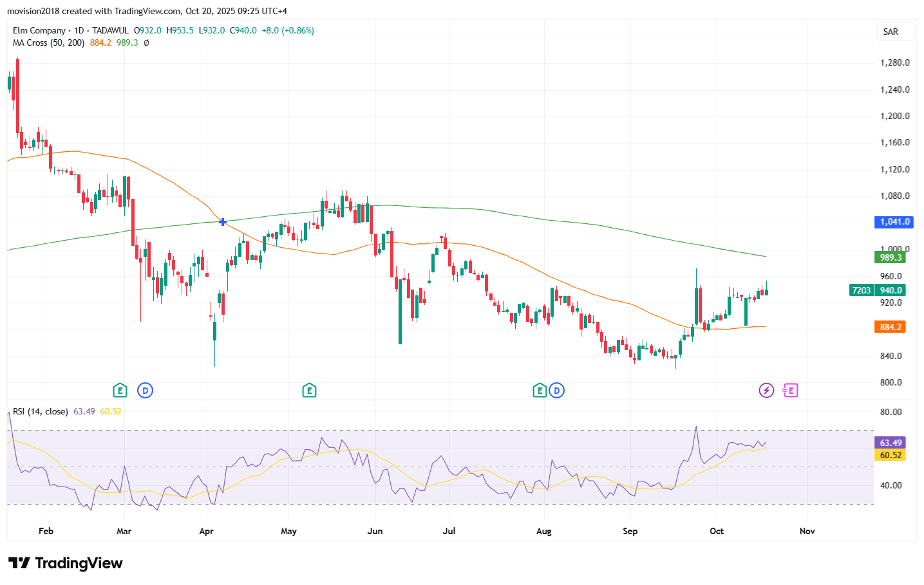Click the purple lightning event icon

pyautogui.click(x=766, y=390)
